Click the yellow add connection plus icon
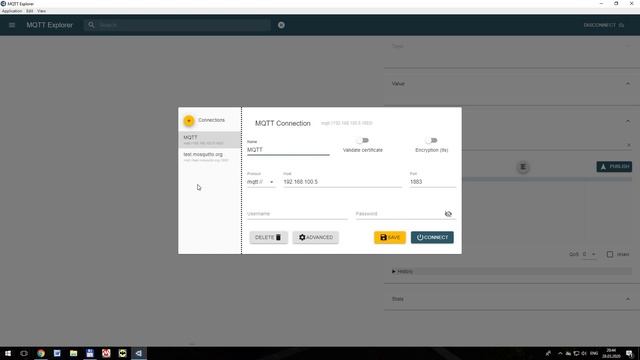 coord(189,120)
